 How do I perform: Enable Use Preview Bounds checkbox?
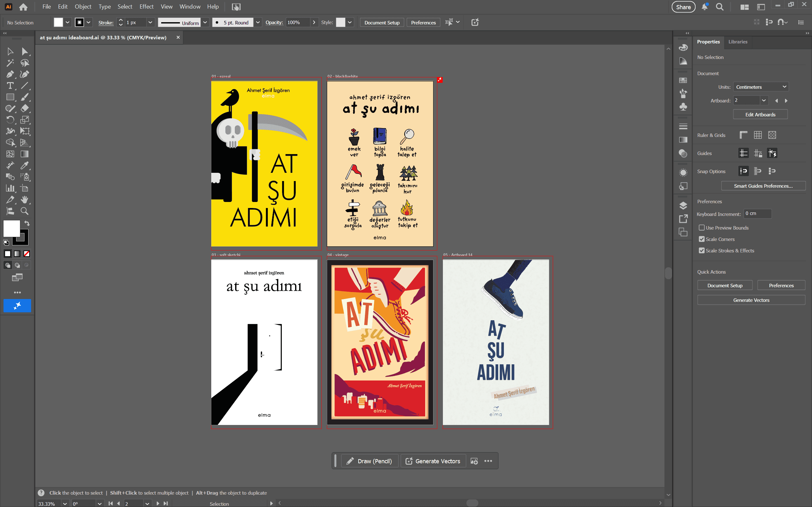click(702, 228)
